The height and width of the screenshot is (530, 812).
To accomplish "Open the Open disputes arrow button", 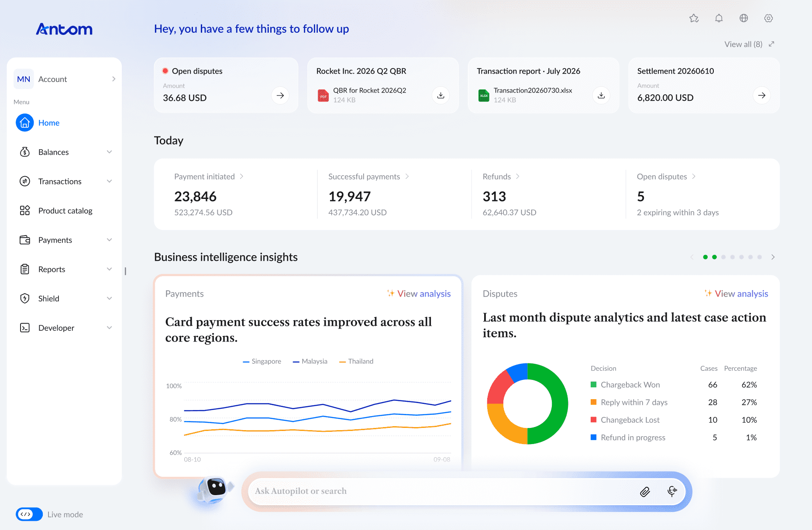I will click(280, 95).
